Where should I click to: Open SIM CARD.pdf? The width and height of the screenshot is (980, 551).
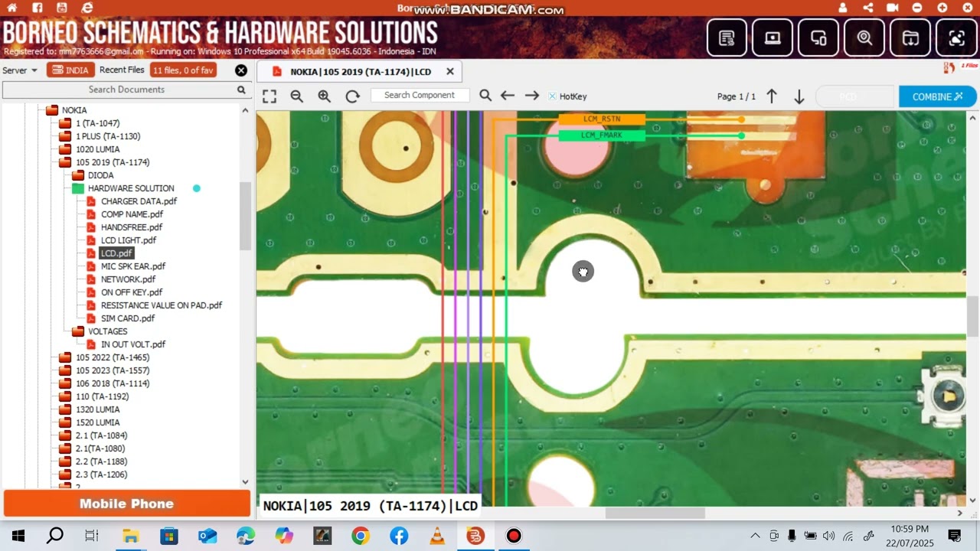coord(127,318)
